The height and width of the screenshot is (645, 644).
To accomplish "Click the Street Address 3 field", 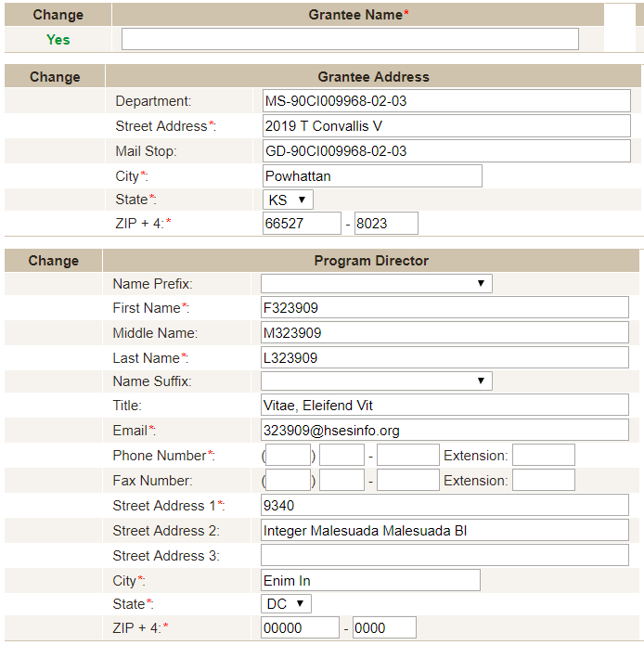I will click(445, 555).
